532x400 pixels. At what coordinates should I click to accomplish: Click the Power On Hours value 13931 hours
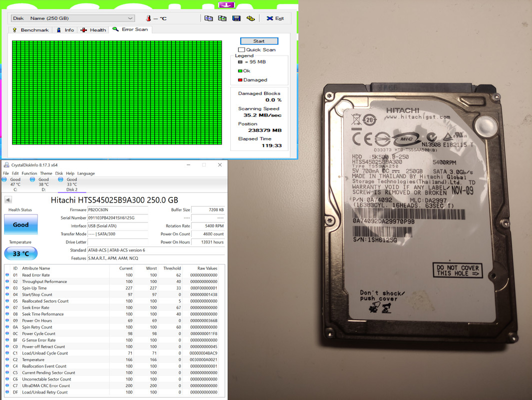point(208,242)
